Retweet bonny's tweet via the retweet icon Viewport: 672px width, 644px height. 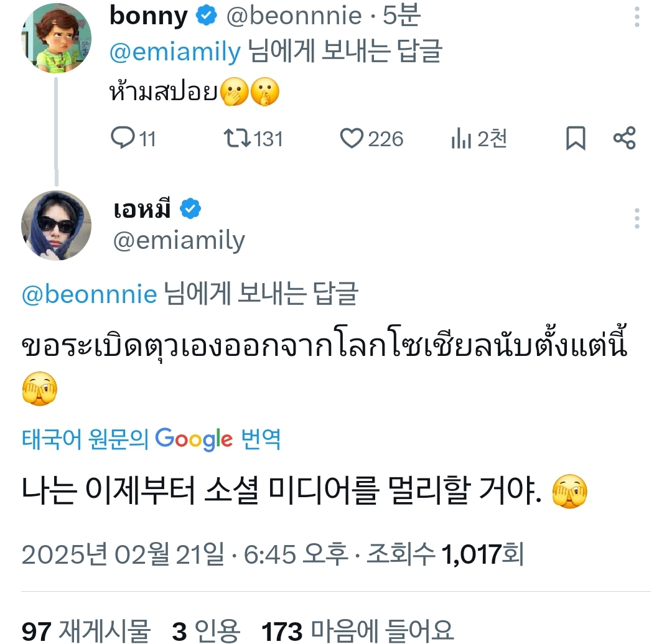[x=237, y=138]
